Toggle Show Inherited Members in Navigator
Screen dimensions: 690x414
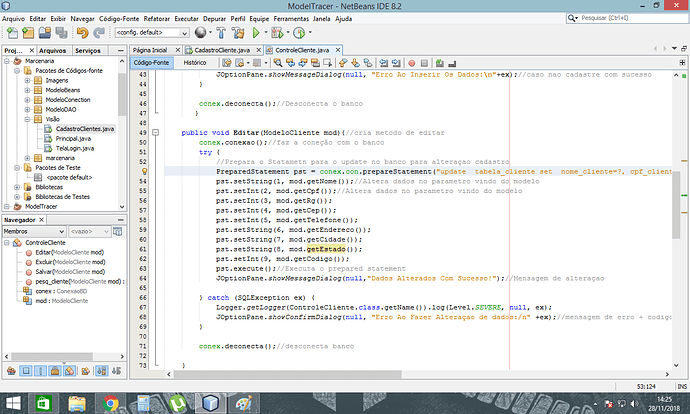click(11, 371)
